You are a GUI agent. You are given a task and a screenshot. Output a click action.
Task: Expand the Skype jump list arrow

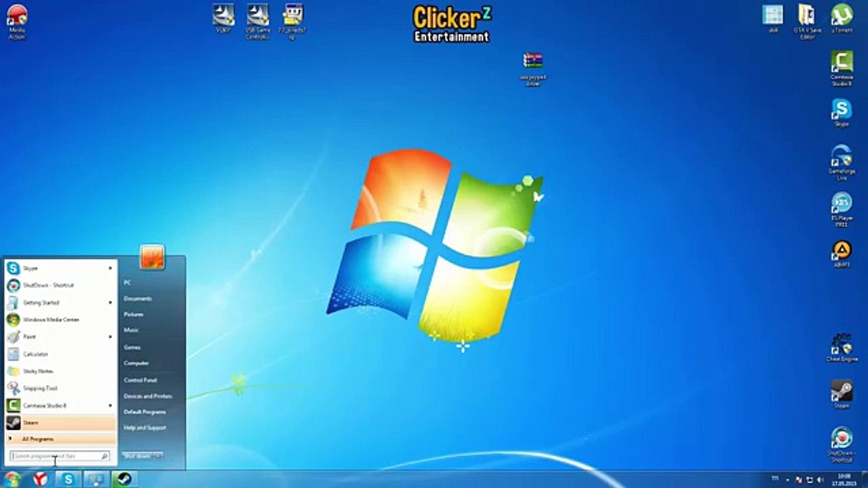coord(111,268)
